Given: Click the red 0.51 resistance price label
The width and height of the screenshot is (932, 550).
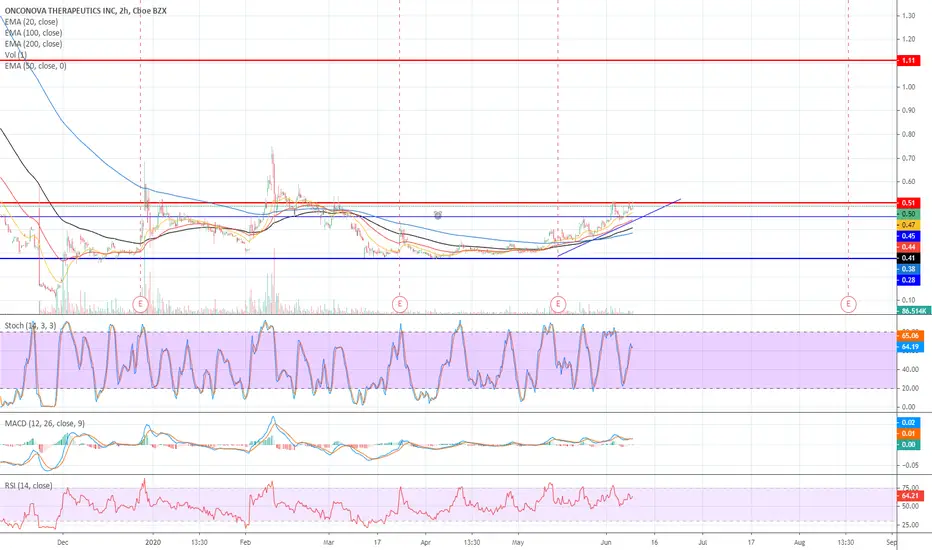Looking at the screenshot, I should click(908, 203).
